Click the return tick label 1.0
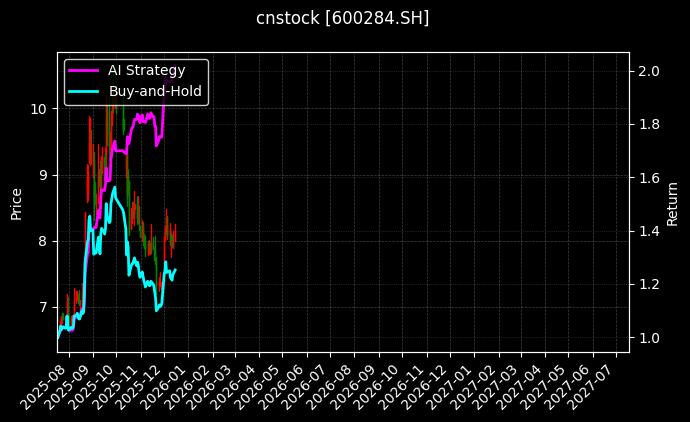Viewport: 690px width, 422px height. pyautogui.click(x=649, y=338)
